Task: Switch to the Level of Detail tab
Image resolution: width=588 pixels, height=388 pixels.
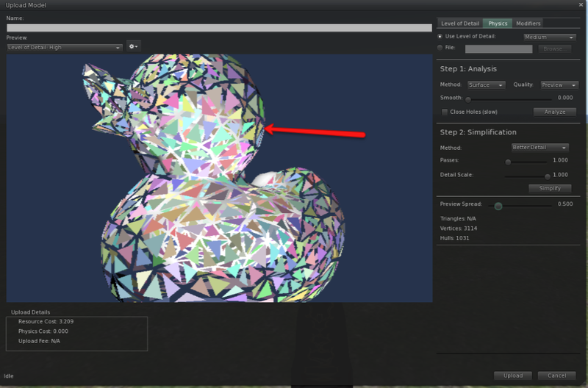Action: click(x=459, y=24)
